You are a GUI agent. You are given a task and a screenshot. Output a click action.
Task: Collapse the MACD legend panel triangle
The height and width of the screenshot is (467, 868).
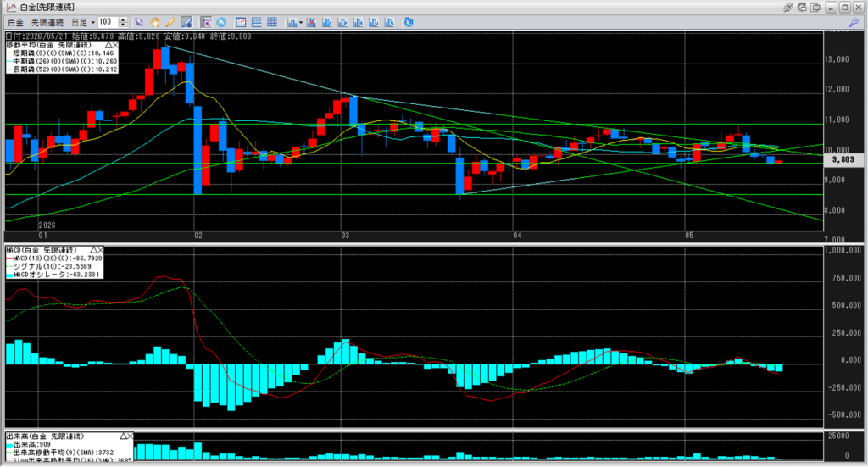[x=93, y=250]
